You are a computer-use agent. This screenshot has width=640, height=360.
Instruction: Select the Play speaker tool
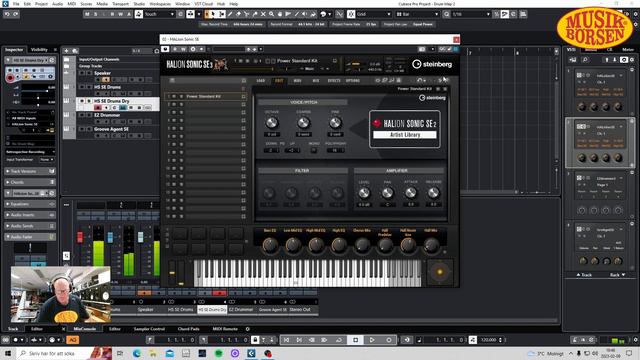click(x=305, y=14)
